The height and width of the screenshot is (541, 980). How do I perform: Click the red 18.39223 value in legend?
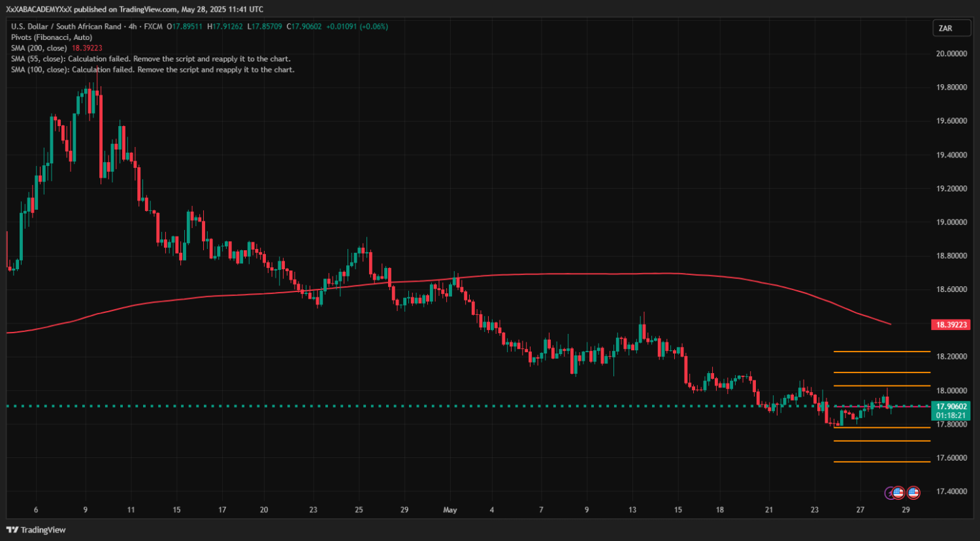[87, 48]
